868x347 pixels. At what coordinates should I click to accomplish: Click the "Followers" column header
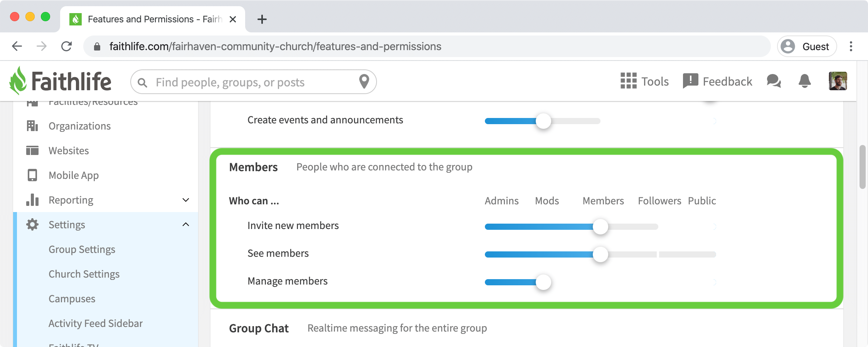659,201
